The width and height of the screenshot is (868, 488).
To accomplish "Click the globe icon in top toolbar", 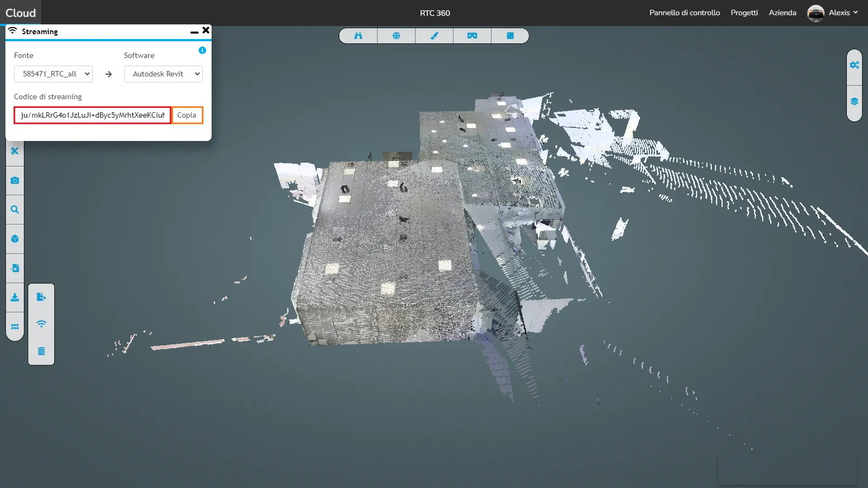I will [x=396, y=36].
